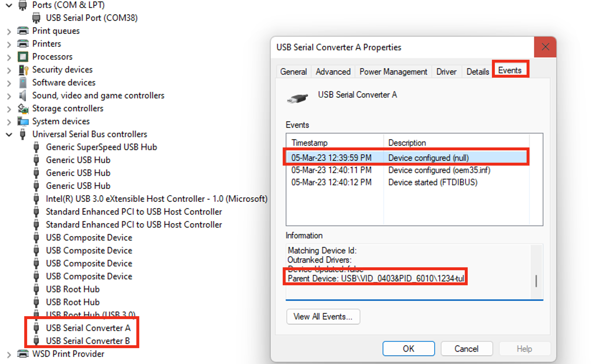The image size is (603, 364).
Task: Click the Print queues printer icon
Action: pos(23,31)
